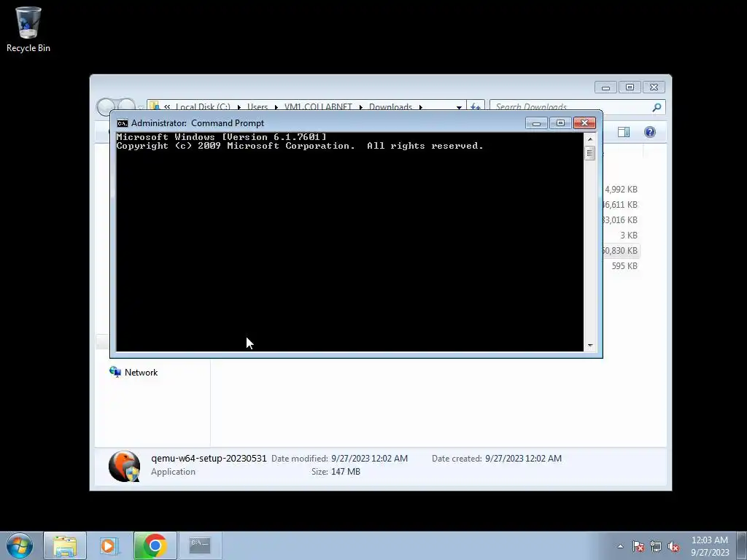Maximize the Command Prompt window
Image resolution: width=747 pixels, height=560 pixels.
click(x=560, y=123)
